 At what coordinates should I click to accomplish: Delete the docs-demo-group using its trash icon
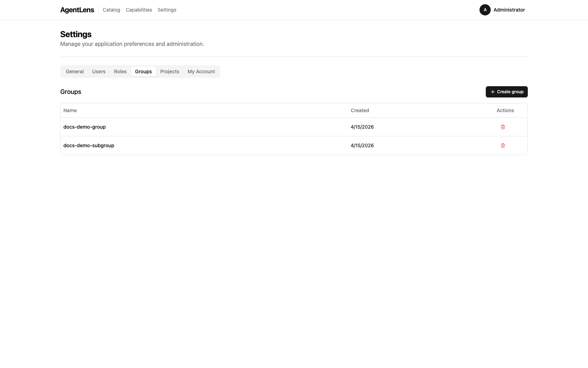pos(503,127)
